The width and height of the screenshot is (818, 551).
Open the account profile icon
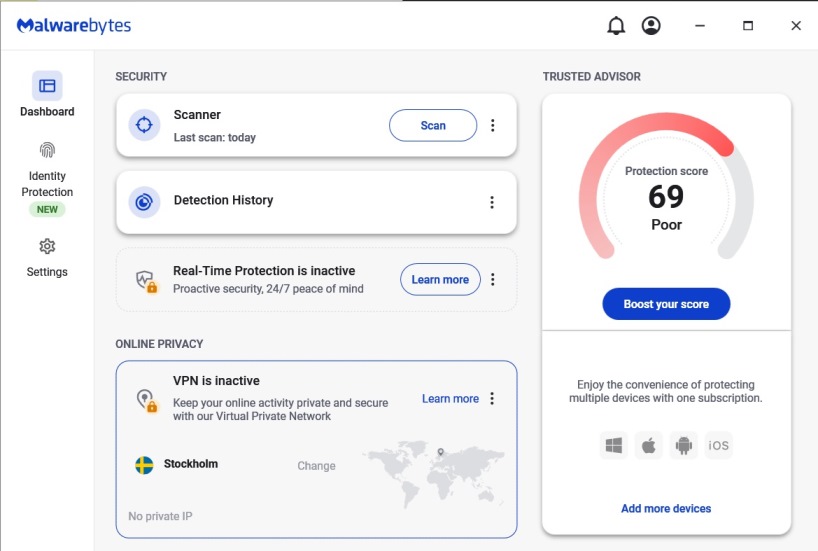651,26
